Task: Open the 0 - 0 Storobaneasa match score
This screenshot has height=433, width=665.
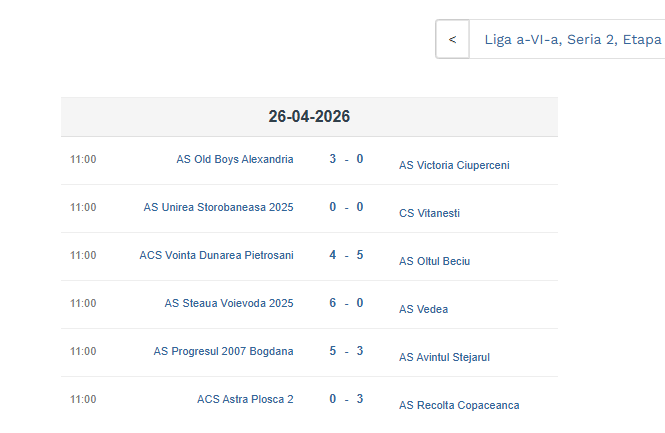Action: pyautogui.click(x=346, y=207)
